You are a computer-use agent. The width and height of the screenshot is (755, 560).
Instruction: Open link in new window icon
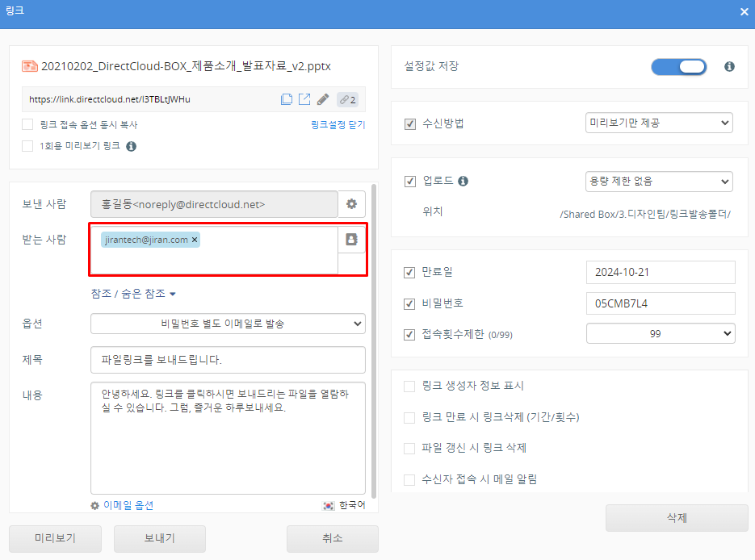(304, 99)
